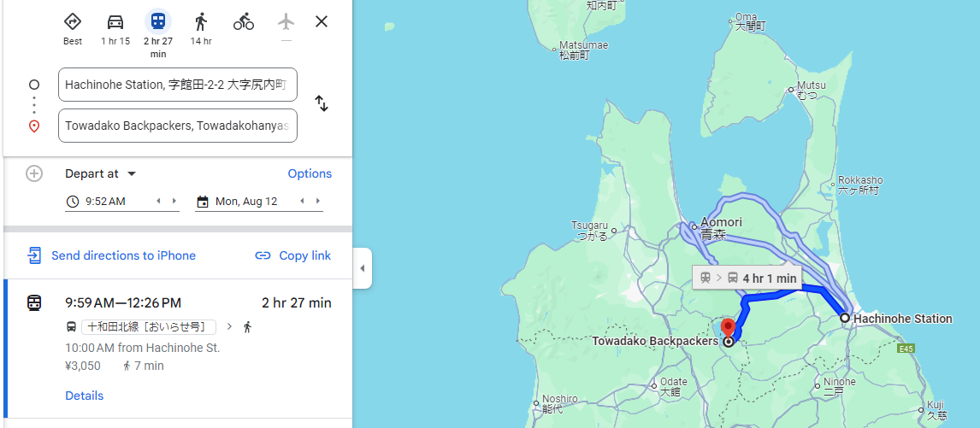Select the Best travel mode icon

click(73, 22)
